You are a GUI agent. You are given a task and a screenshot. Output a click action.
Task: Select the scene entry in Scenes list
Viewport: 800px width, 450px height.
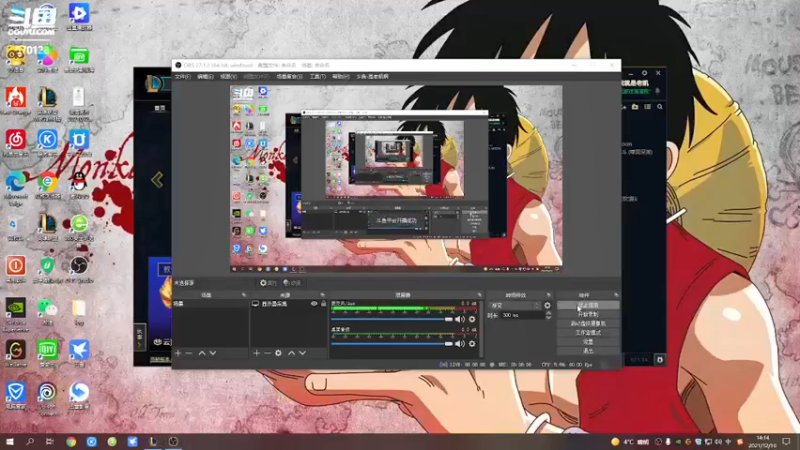click(x=210, y=304)
